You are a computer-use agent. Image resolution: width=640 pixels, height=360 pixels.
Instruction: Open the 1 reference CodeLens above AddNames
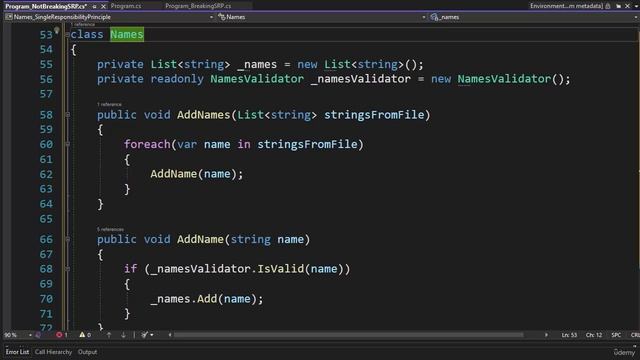(x=109, y=104)
